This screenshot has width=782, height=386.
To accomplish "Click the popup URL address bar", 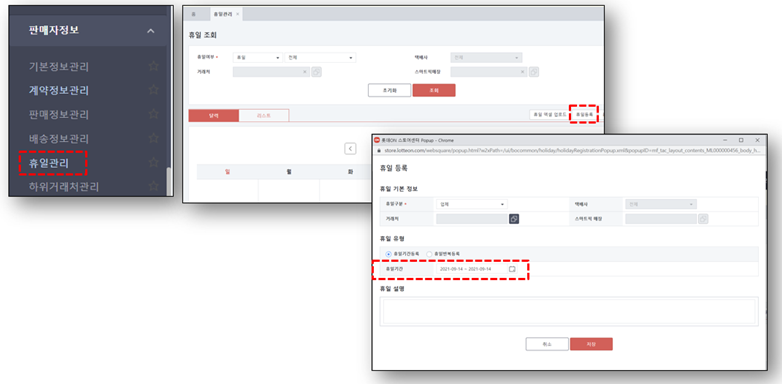I will click(571, 150).
